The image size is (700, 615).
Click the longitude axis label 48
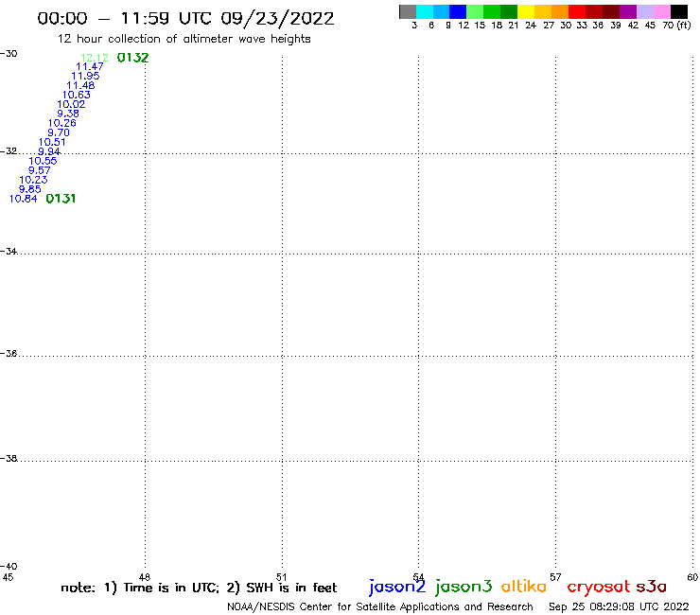(x=145, y=577)
